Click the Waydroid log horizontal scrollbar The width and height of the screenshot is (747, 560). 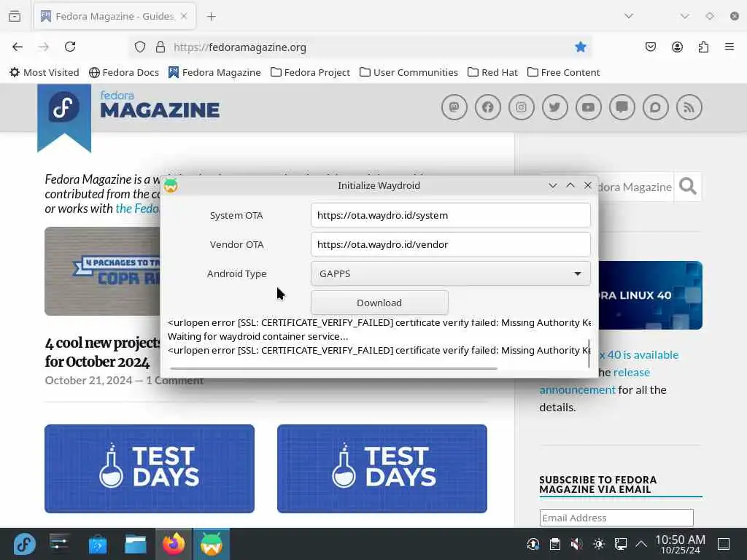click(333, 368)
